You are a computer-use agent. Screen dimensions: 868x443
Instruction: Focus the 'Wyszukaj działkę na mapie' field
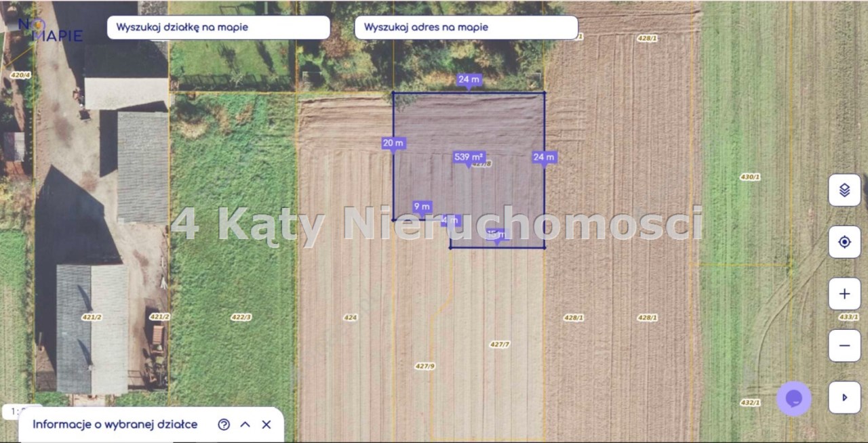point(218,28)
